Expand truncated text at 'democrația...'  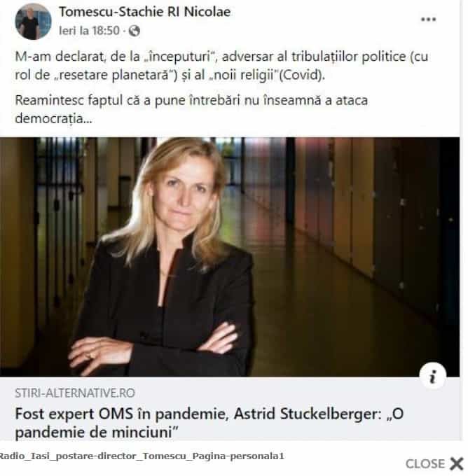pyautogui.click(x=53, y=119)
